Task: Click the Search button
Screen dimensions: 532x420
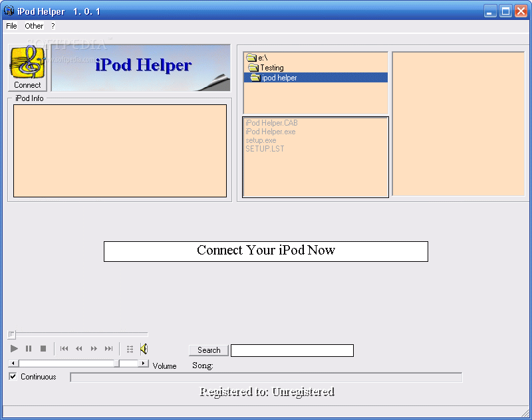Action: click(209, 350)
